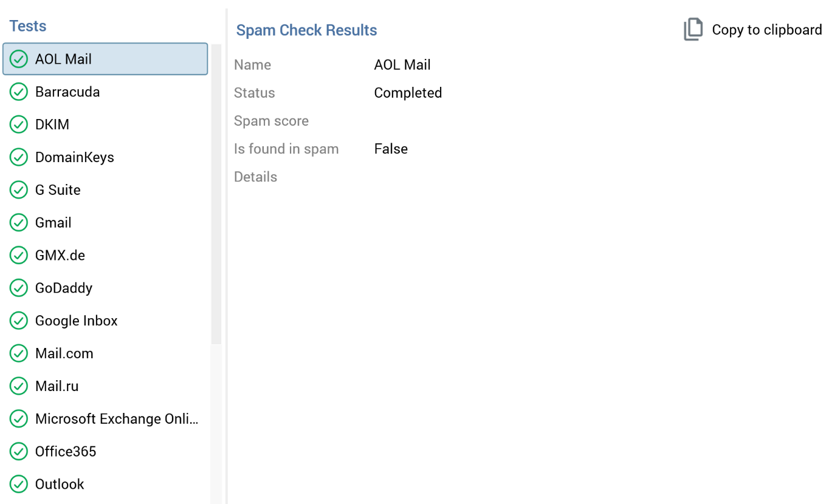This screenshot has height=504, width=829.
Task: Click the check icon beside GoDaddy
Action: 19,288
